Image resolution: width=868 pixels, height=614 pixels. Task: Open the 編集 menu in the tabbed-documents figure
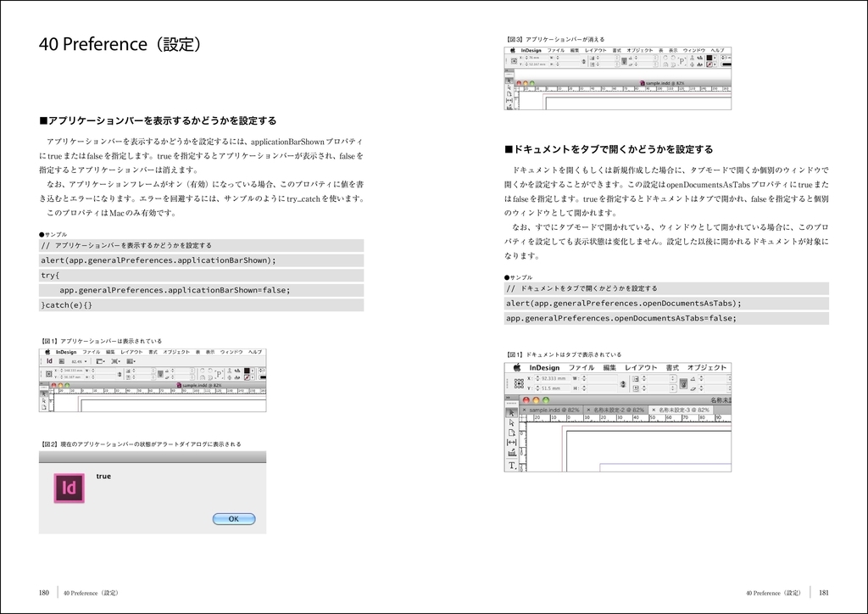609,367
